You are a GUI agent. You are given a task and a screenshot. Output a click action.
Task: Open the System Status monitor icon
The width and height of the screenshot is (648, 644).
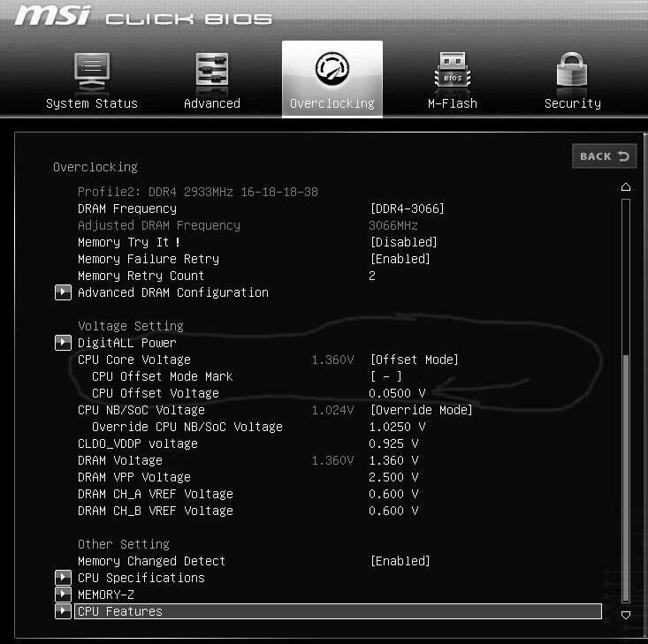(x=92, y=69)
